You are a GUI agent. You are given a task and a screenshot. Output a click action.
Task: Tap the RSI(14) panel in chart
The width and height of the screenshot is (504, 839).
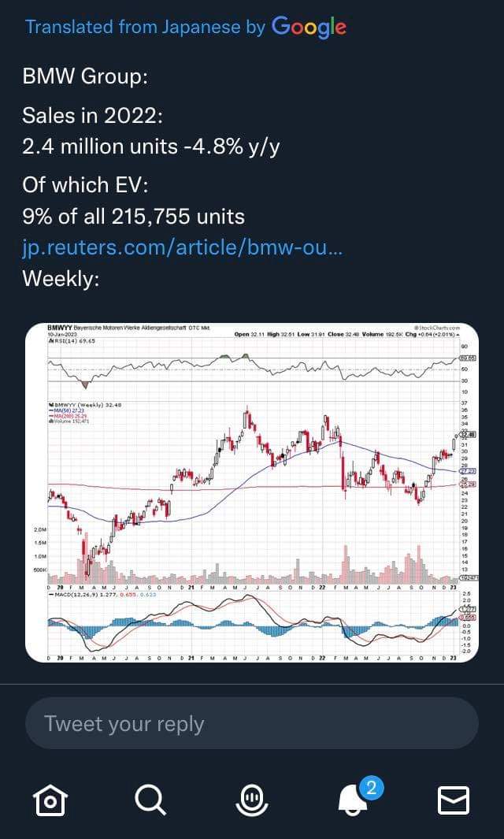(251, 368)
